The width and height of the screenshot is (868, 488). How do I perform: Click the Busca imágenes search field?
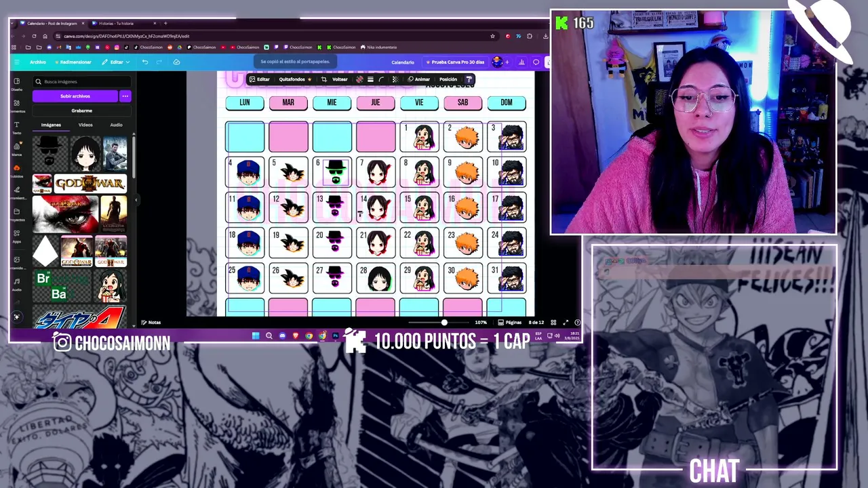tap(81, 81)
